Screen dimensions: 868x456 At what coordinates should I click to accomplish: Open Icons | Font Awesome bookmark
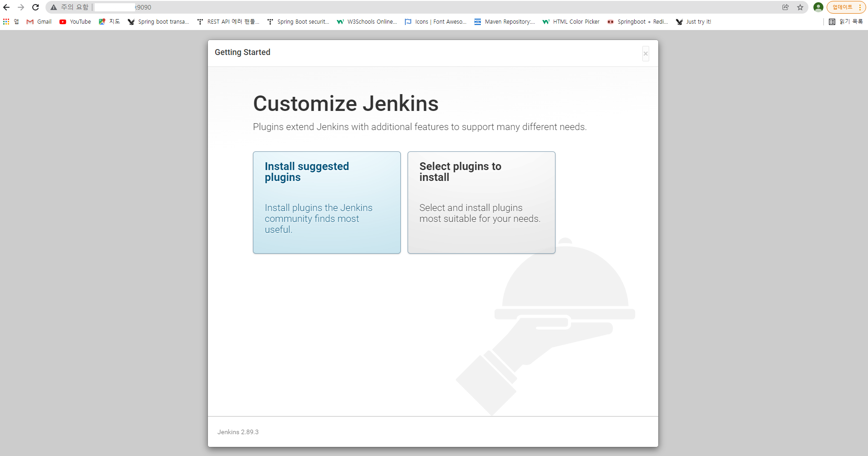435,21
